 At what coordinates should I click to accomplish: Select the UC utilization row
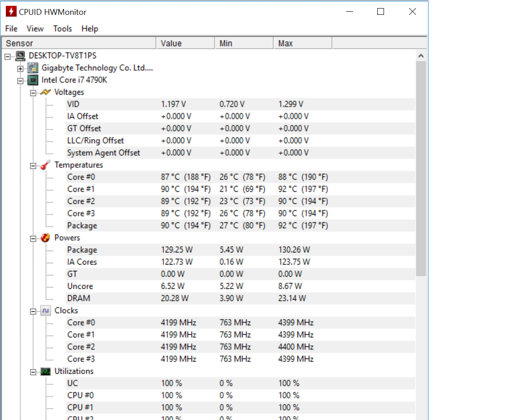[241, 383]
